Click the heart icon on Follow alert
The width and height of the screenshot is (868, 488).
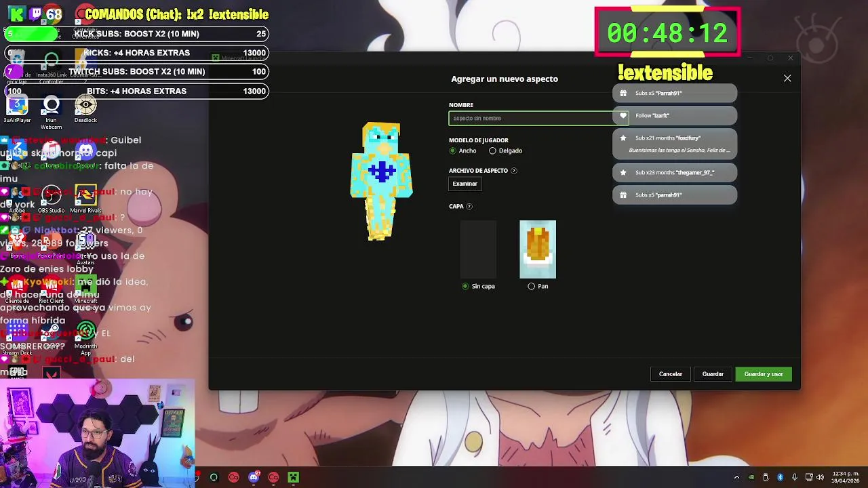623,115
